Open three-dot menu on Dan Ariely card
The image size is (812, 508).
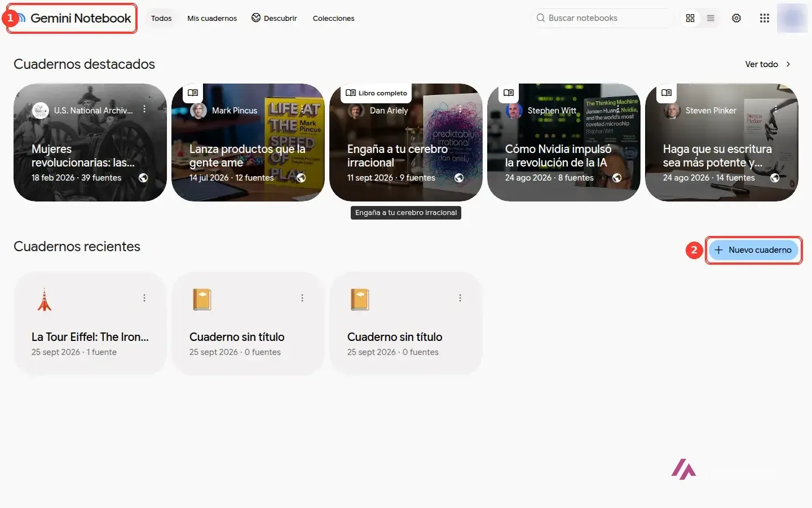coord(460,109)
